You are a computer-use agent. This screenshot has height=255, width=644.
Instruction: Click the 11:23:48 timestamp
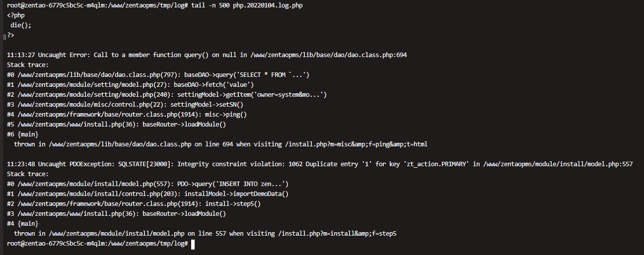pos(20,164)
